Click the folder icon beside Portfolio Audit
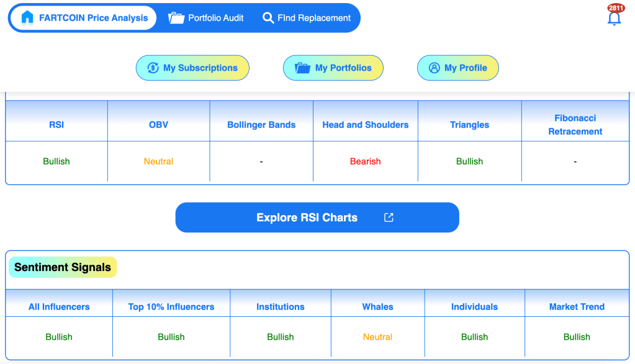This screenshot has height=364, width=635. point(176,18)
